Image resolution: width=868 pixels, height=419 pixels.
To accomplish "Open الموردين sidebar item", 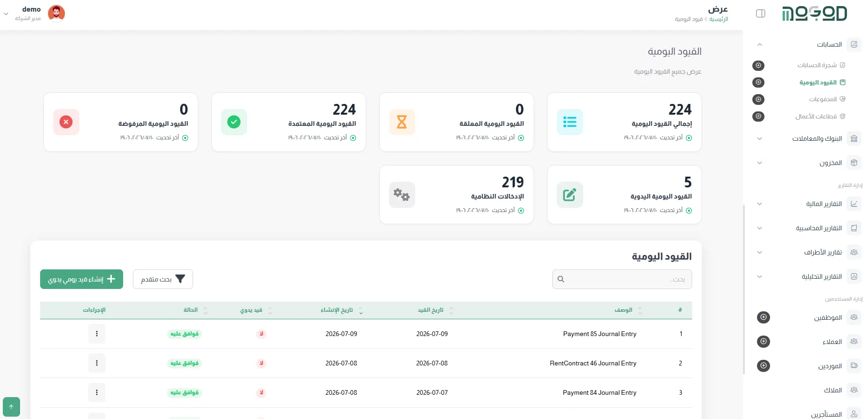I will [x=830, y=366].
